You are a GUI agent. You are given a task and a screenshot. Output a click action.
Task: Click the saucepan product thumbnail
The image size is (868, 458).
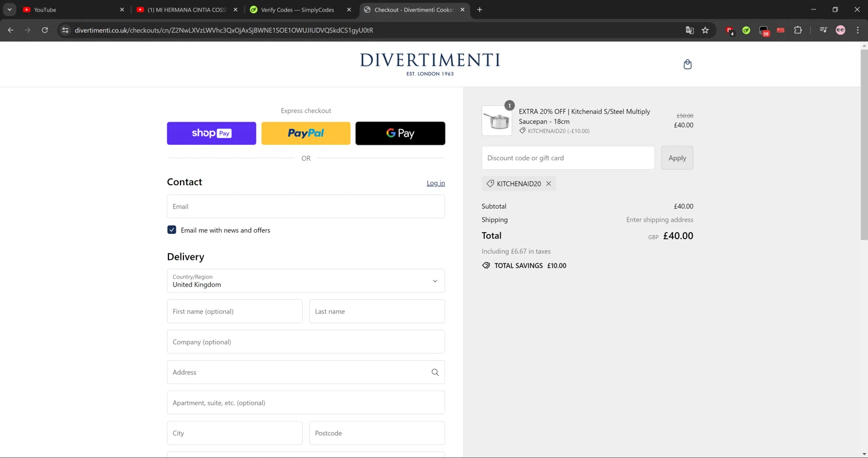click(x=496, y=121)
